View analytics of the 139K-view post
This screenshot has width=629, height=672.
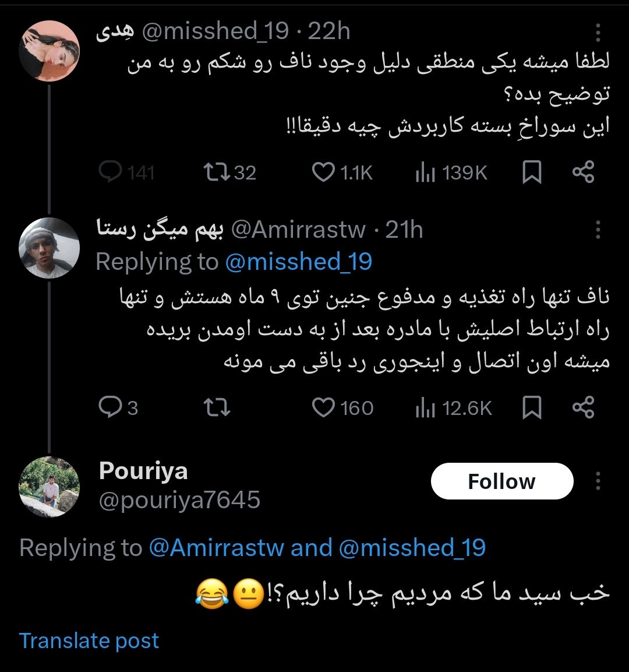426,173
